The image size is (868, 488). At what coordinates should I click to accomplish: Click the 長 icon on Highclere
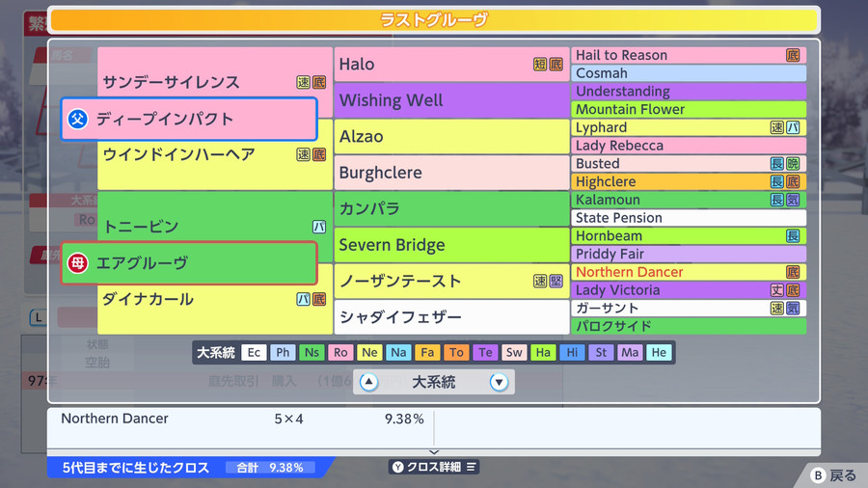776,181
